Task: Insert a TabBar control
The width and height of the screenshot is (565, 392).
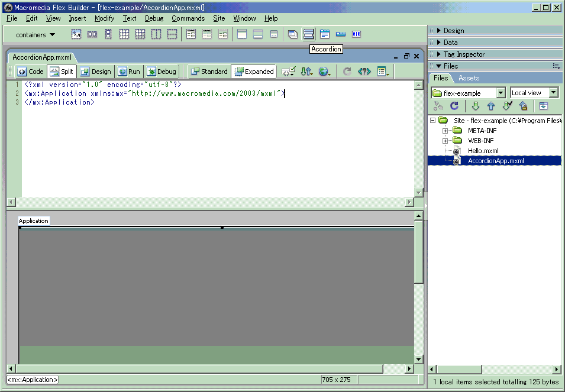Action: pyautogui.click(x=356, y=34)
